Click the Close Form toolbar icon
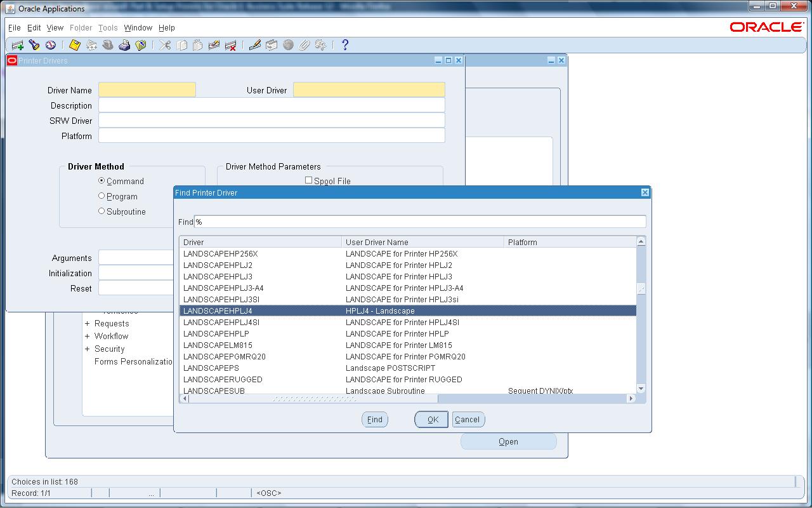The height and width of the screenshot is (508, 812). point(141,45)
